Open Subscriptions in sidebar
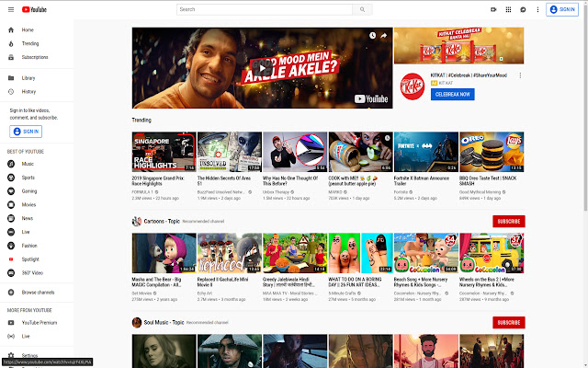Image resolution: width=588 pixels, height=368 pixels. click(x=37, y=57)
